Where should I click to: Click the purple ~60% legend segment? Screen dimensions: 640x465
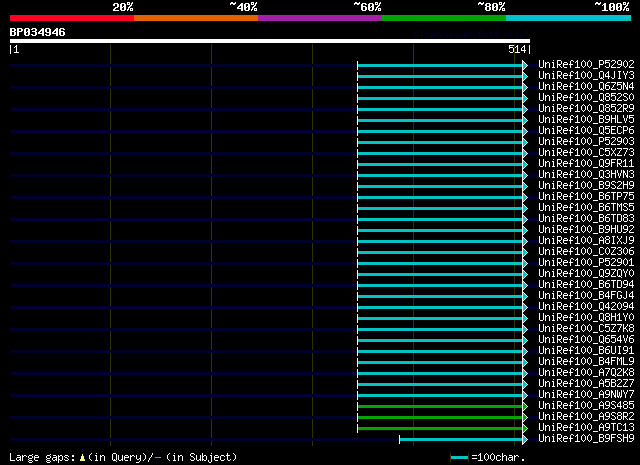320,18
